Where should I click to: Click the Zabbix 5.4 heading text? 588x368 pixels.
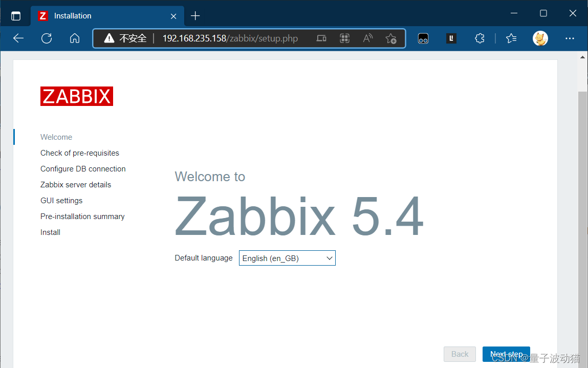299,216
